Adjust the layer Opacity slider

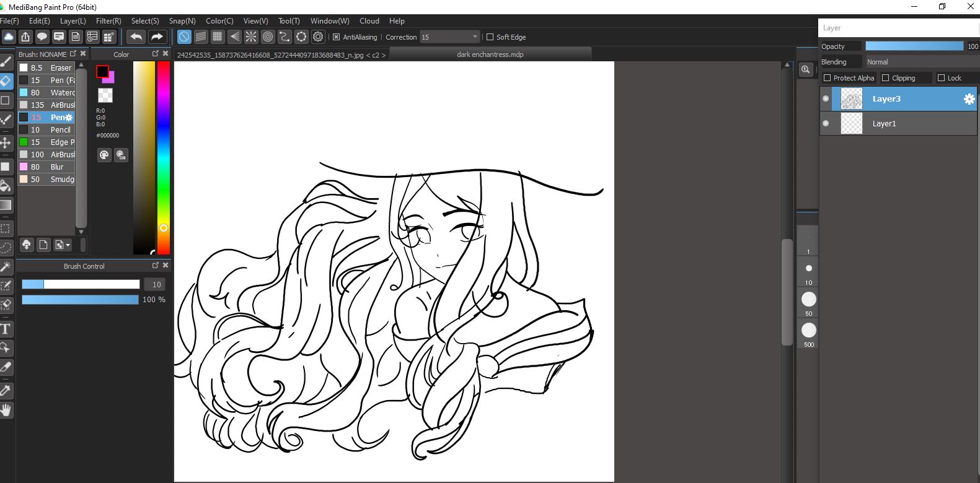point(914,46)
